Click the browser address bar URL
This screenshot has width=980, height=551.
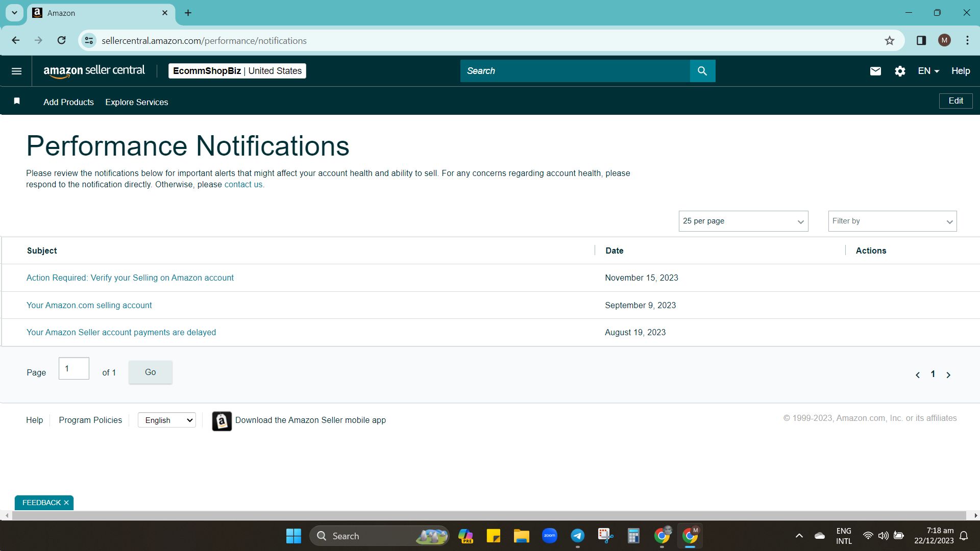tap(204, 41)
